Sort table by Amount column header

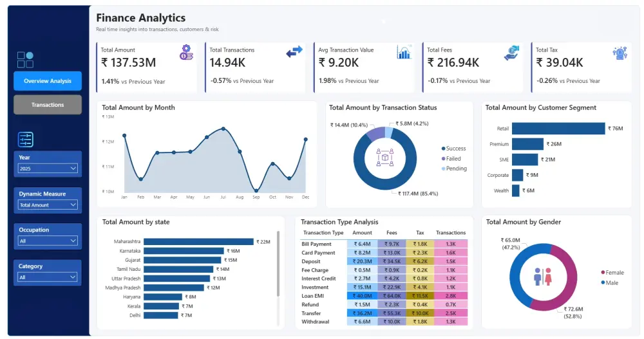362,233
